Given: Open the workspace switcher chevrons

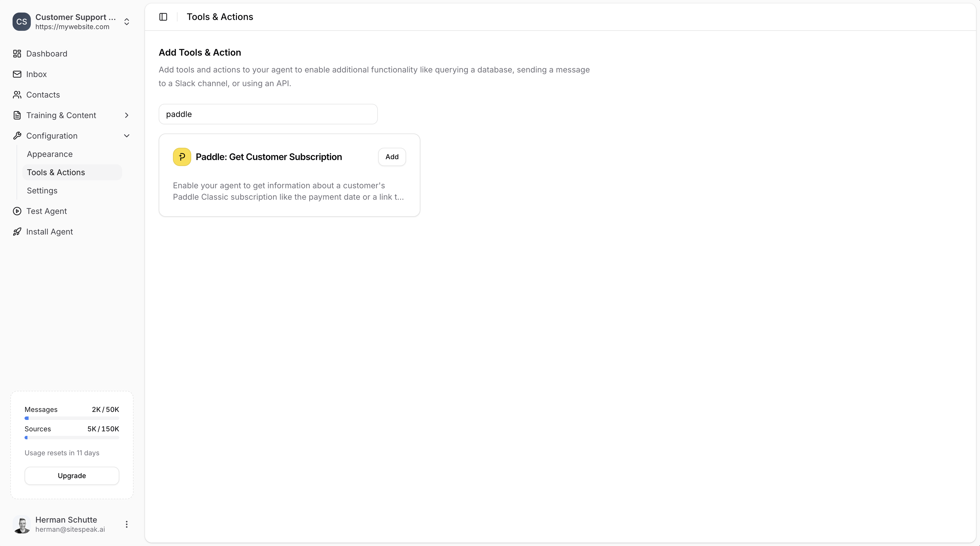Looking at the screenshot, I should (x=127, y=22).
